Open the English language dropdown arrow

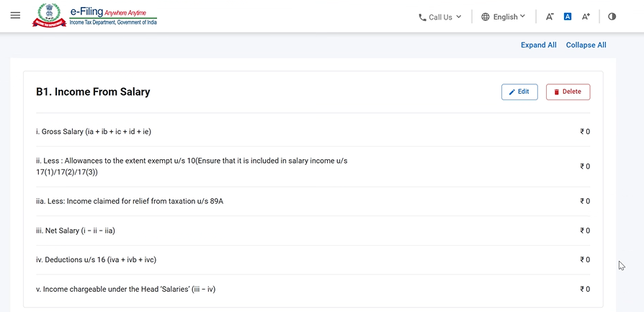coord(523,17)
